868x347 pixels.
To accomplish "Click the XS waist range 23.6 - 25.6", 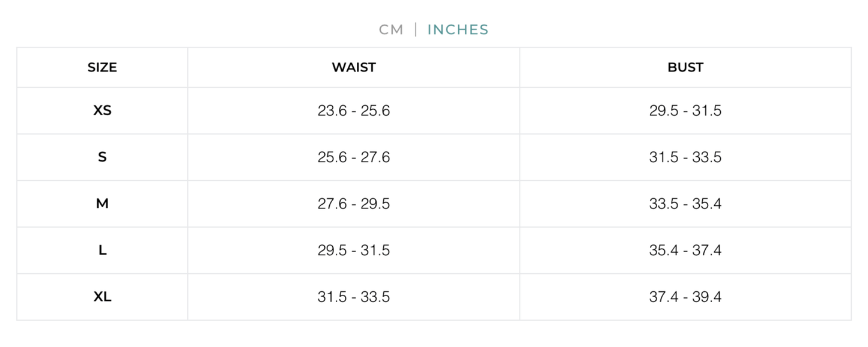I will click(x=353, y=110).
